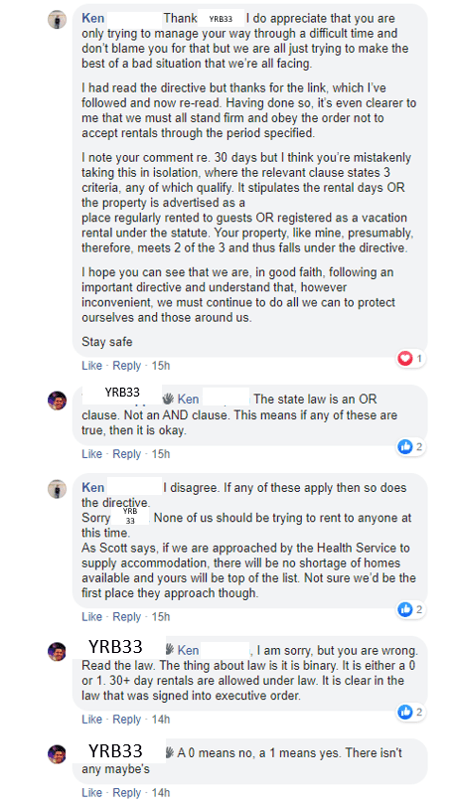Open Ken's name link on the first comment
Image resolution: width=454 pixels, height=806 pixels.
(93, 18)
